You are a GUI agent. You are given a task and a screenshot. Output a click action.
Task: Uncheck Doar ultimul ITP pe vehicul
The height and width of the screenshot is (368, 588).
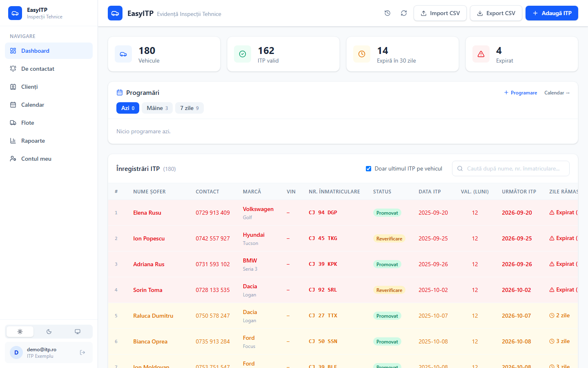(368, 168)
